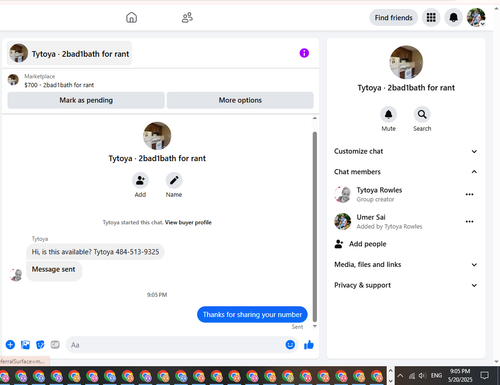Click the purple conversation info icon
The height and width of the screenshot is (385, 500).
tap(304, 53)
